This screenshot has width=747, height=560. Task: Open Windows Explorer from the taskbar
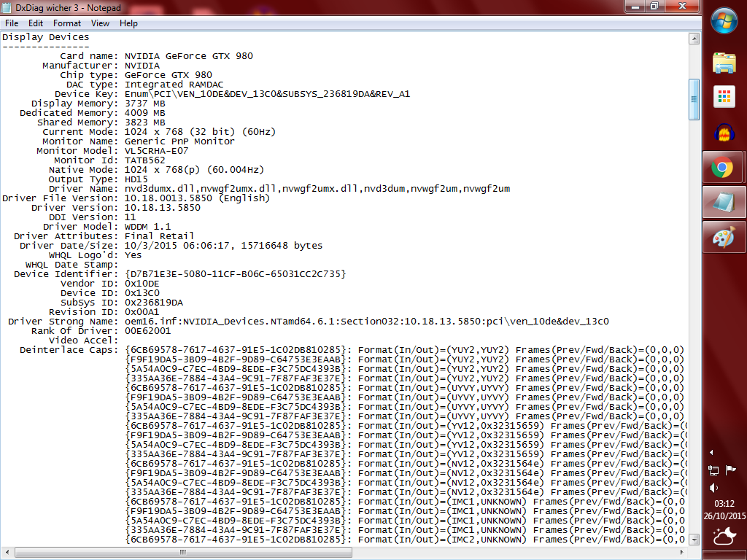[x=724, y=63]
